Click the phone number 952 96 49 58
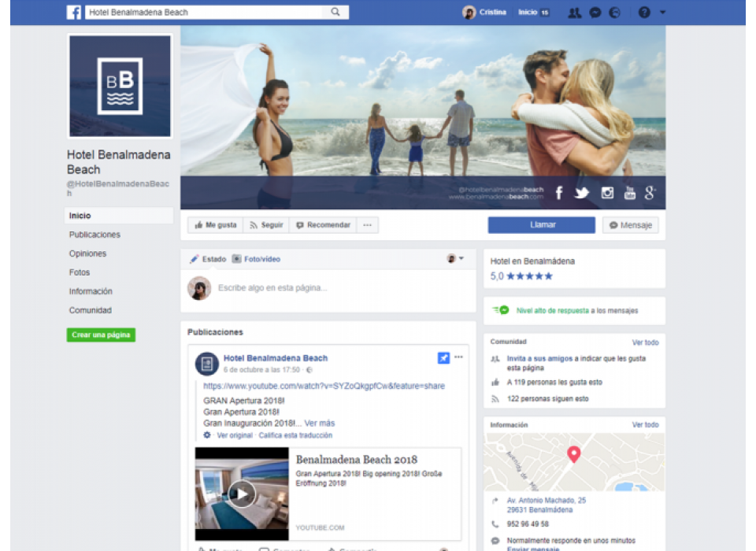756x551 pixels. pyautogui.click(x=528, y=524)
